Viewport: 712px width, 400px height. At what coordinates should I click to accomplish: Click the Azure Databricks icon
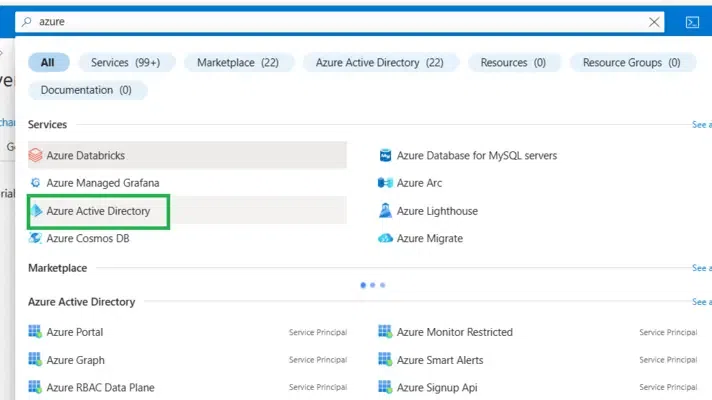[x=35, y=155]
